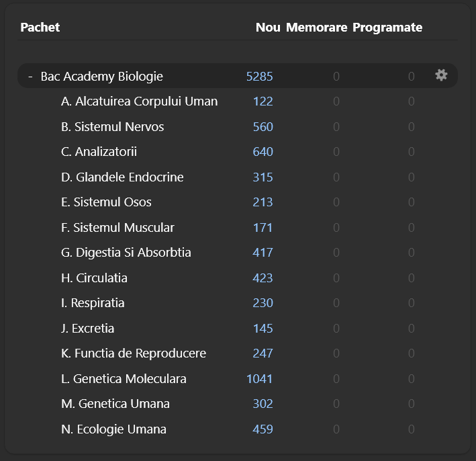Select E. Sistemul Osos deck
Image resolution: width=476 pixels, height=461 pixels.
click(x=106, y=202)
